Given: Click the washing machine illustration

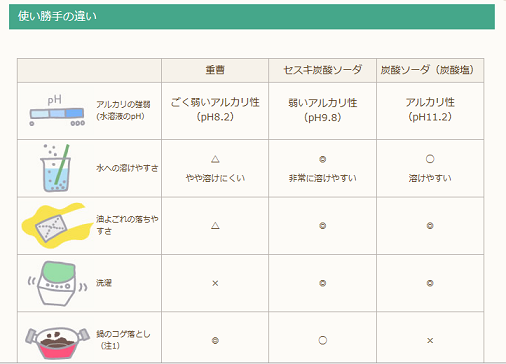Looking at the screenshot, I should tap(57, 283).
